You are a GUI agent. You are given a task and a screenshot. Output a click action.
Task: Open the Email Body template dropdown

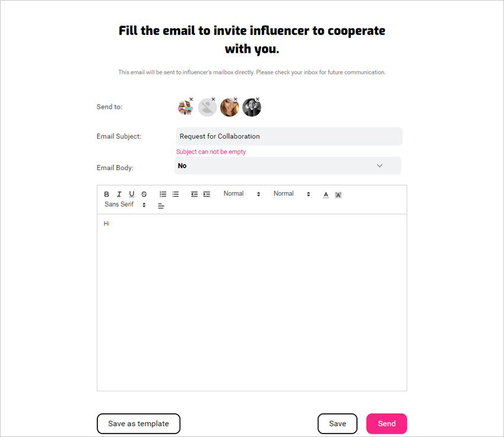click(x=288, y=166)
